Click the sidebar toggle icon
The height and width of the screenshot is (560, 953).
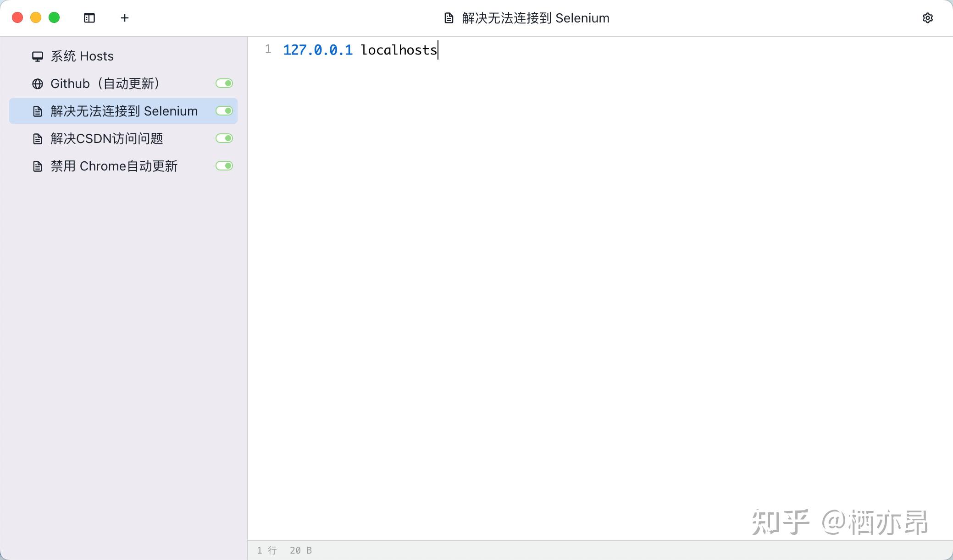point(89,18)
